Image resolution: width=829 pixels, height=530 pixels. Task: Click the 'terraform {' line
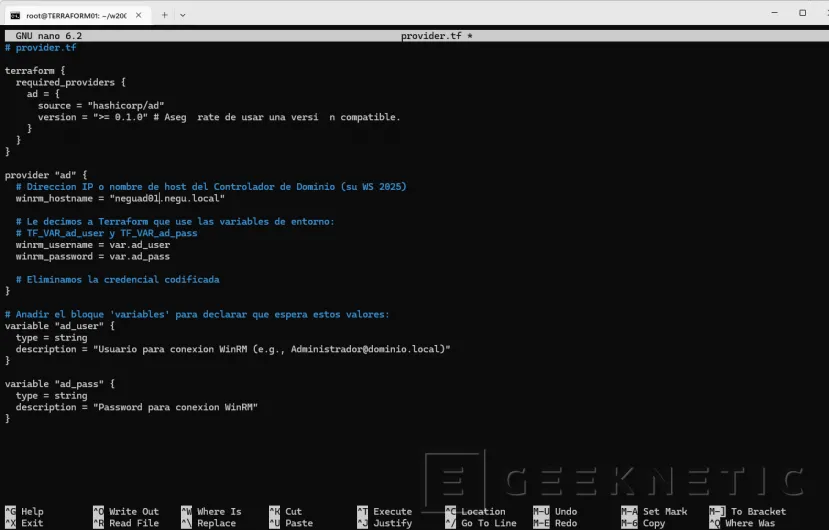(x=35, y=70)
